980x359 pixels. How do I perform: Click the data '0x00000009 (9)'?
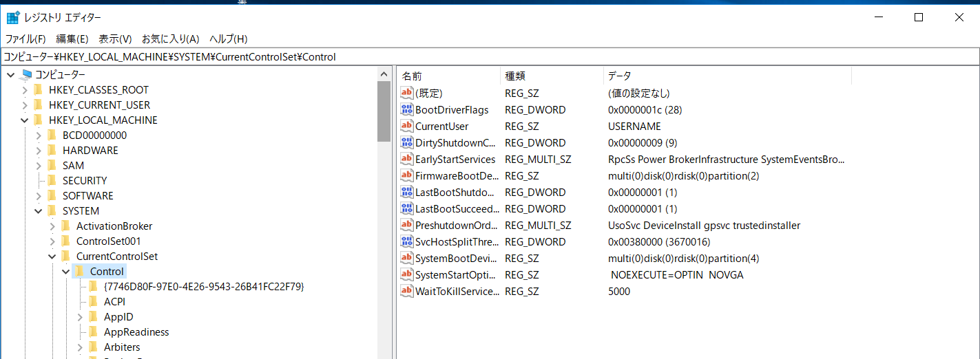[x=643, y=143]
